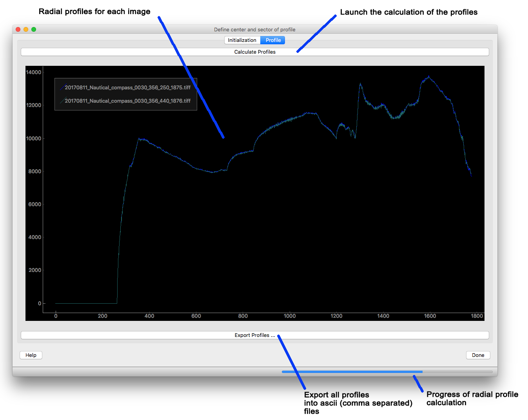Click the 200 tick label on x-axis
This screenshot has height=420, width=528.
(x=103, y=316)
